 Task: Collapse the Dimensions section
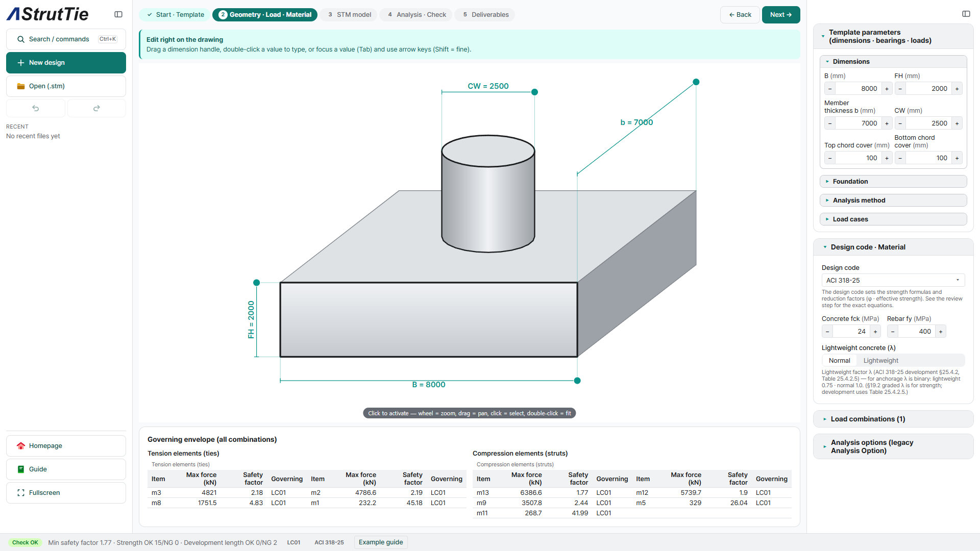[893, 62]
